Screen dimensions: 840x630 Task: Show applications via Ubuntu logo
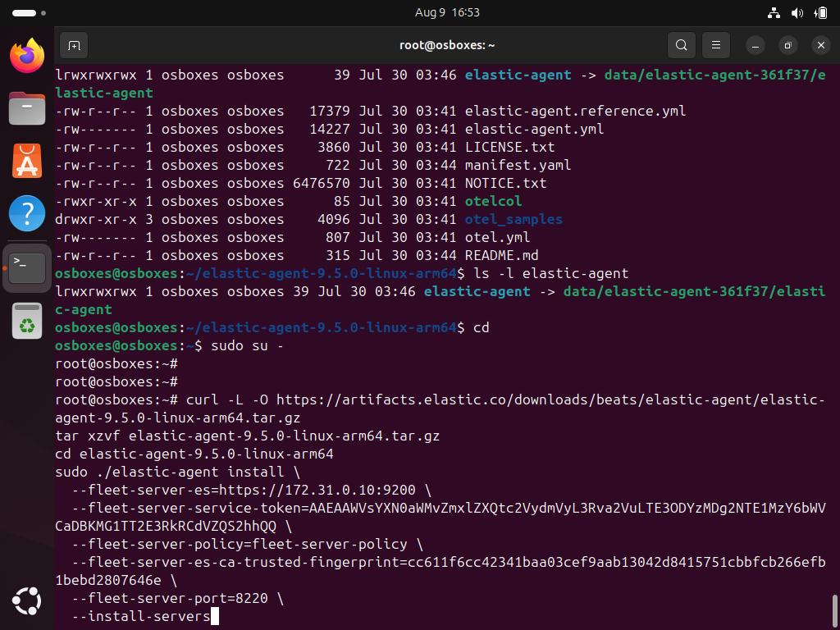(27, 601)
